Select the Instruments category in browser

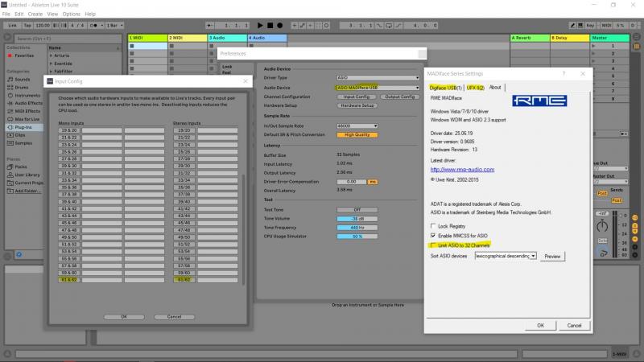coord(27,96)
